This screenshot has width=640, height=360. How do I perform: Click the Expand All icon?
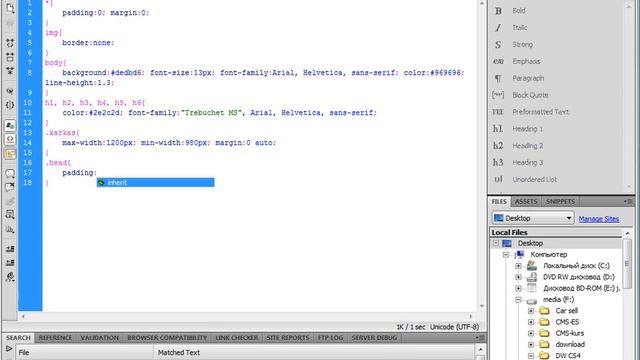[10, 71]
